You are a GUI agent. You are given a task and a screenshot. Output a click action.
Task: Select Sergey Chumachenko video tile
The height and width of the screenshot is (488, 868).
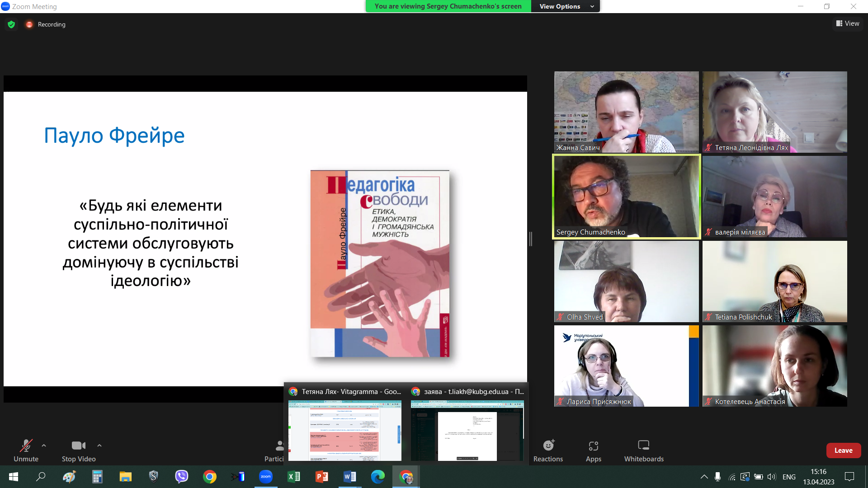pyautogui.click(x=627, y=197)
